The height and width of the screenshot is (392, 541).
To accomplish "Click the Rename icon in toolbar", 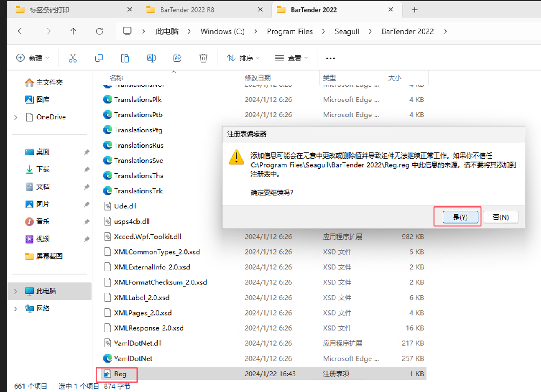I will [151, 58].
